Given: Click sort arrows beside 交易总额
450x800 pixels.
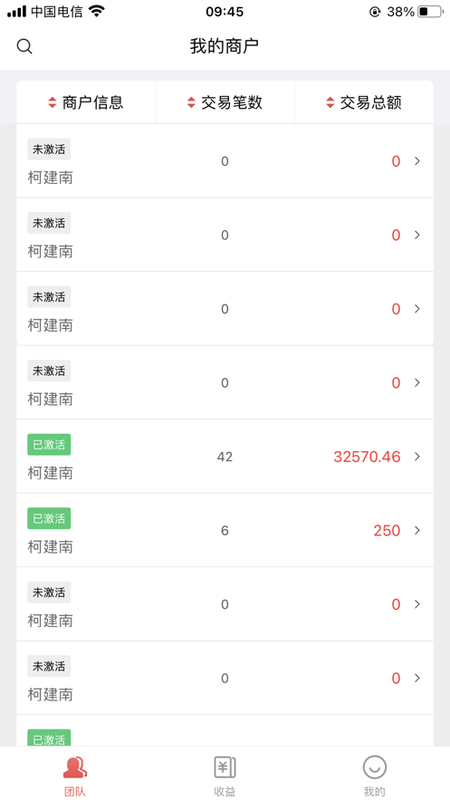Looking at the screenshot, I should click(330, 103).
